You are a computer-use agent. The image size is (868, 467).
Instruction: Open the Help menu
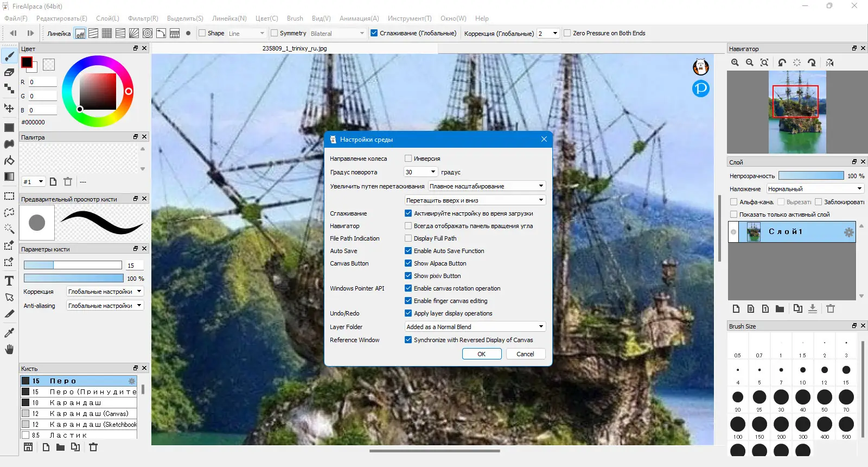482,18
